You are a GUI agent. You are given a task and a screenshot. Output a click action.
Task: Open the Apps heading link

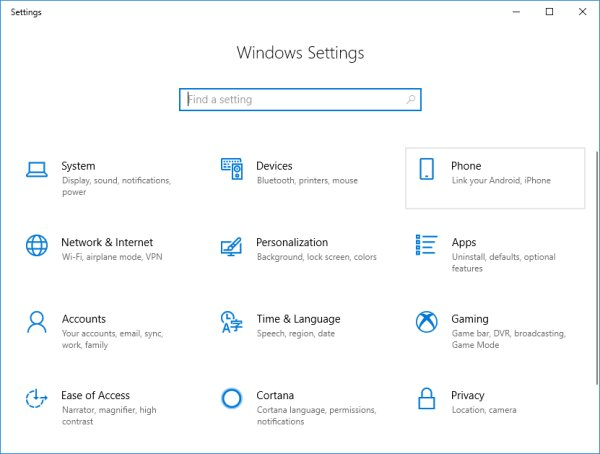pos(464,243)
